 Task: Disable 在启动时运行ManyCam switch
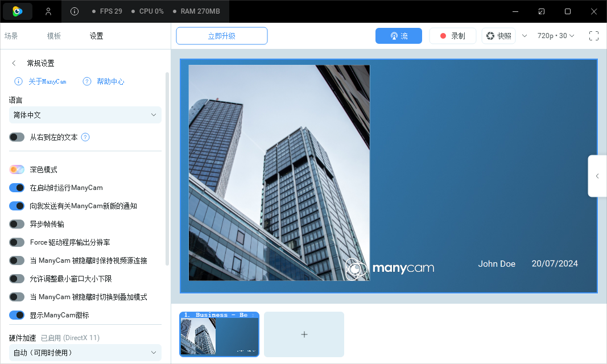coord(16,188)
